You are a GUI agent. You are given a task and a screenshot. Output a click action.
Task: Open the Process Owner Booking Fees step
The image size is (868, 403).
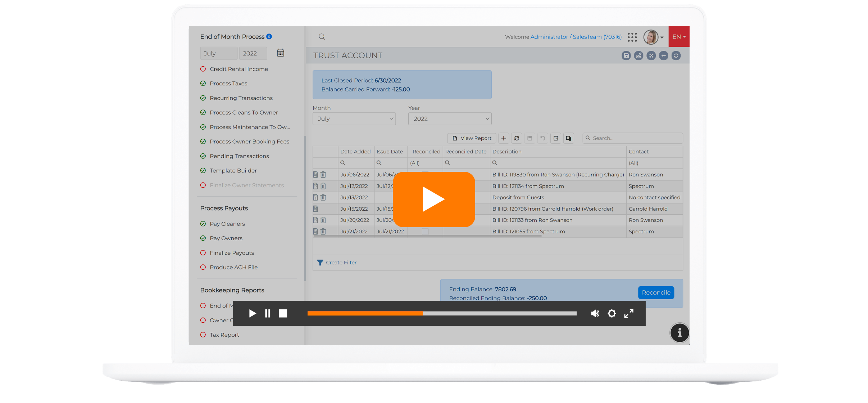click(x=249, y=142)
